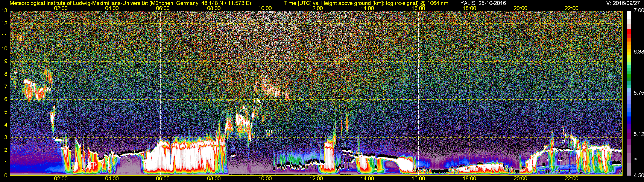
Task: Click the 4.50 value on the color scale
Action: tap(638, 175)
